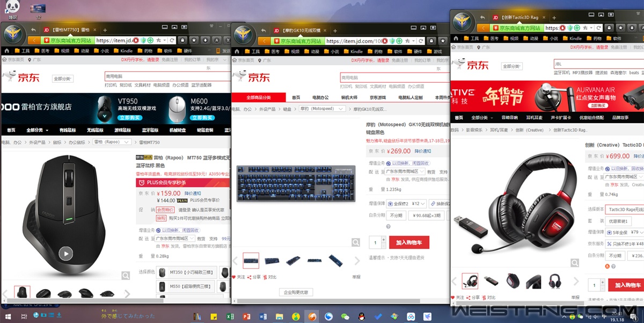Click the 企业购更优惠 button
This screenshot has height=323, width=644.
click(x=296, y=292)
